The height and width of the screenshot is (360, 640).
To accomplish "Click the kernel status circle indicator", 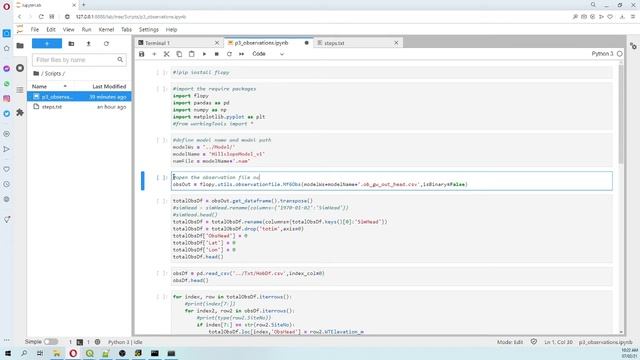I will coord(620,53).
